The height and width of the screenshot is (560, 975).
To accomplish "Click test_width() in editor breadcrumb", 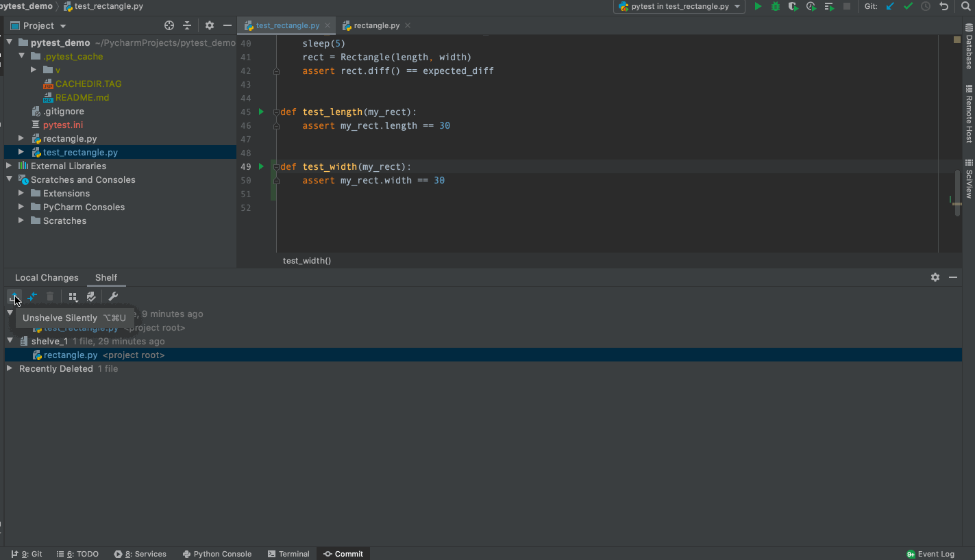I will (307, 261).
